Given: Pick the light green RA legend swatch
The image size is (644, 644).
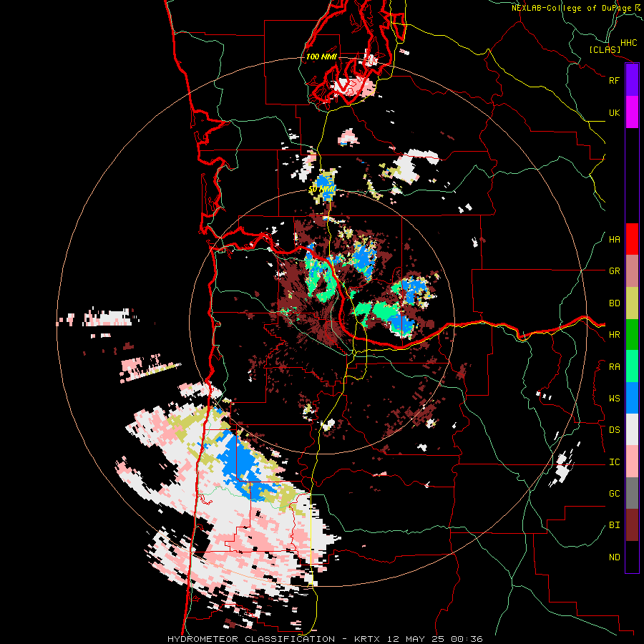Looking at the screenshot, I should [x=632, y=366].
